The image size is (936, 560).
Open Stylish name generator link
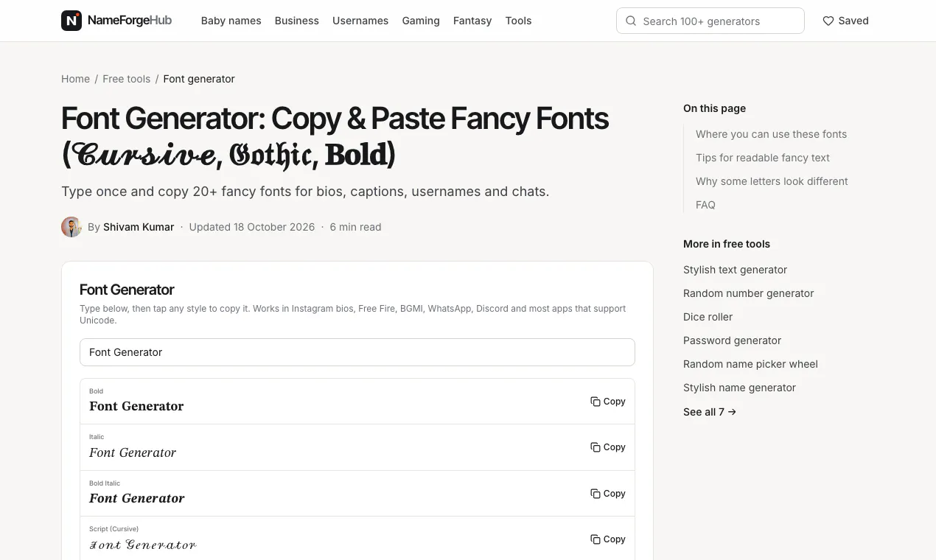(x=739, y=388)
